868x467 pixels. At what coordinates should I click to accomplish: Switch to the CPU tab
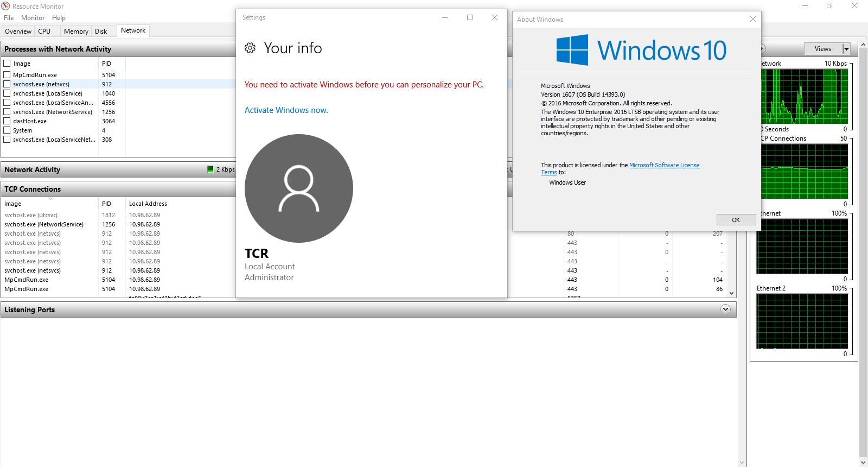point(44,31)
